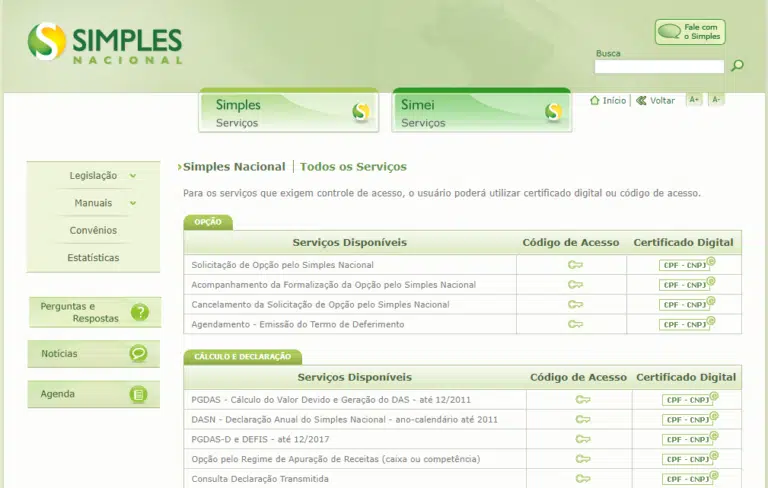Click CPF-CNPJ certificate icon for DASN row
Image resolution: width=768 pixels, height=488 pixels.
(x=690, y=419)
